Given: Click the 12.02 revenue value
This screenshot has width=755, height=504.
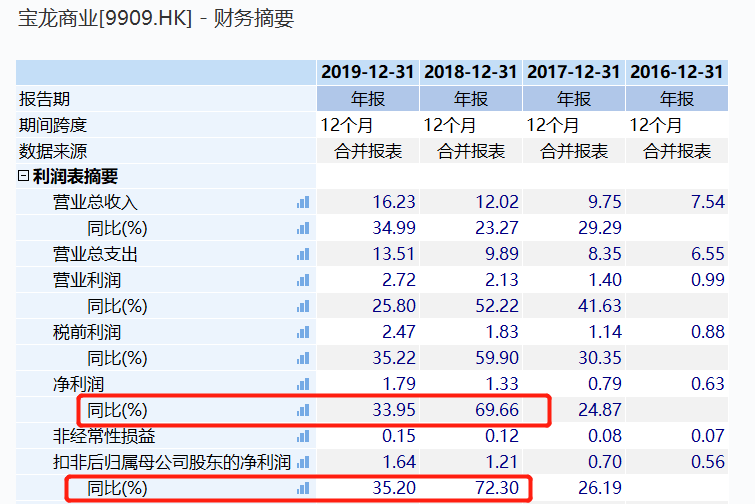Looking at the screenshot, I should [x=497, y=202].
